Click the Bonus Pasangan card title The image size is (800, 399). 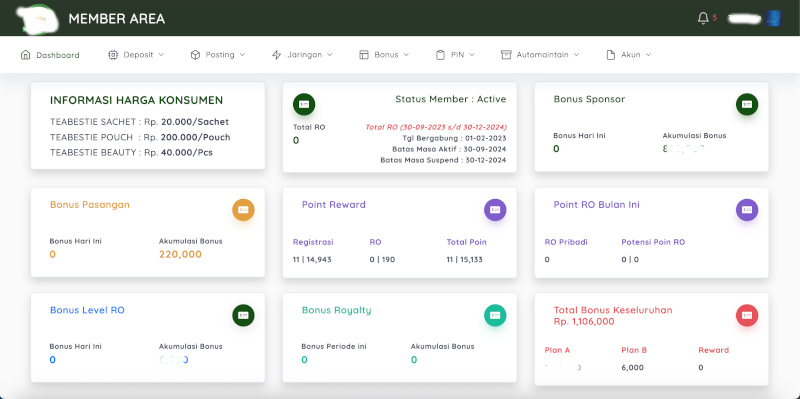click(x=90, y=205)
